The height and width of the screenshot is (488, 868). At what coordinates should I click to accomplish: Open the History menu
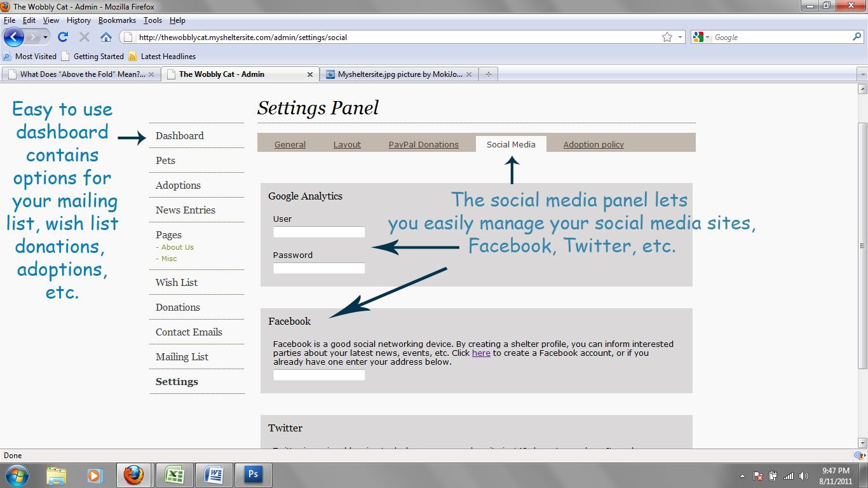(79, 20)
